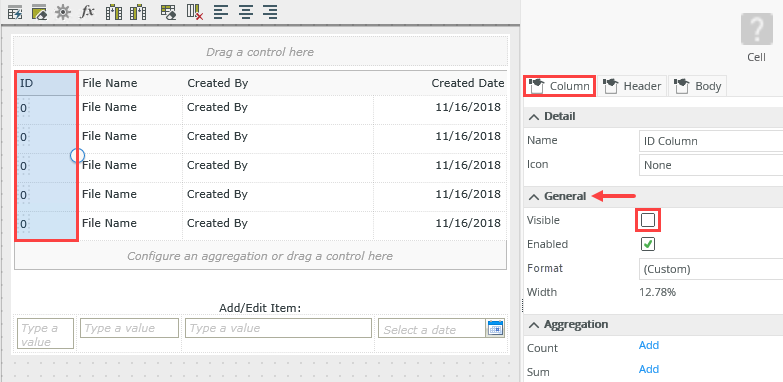Click the clear view eraser icon
This screenshot has width=783, height=382.
point(38,11)
